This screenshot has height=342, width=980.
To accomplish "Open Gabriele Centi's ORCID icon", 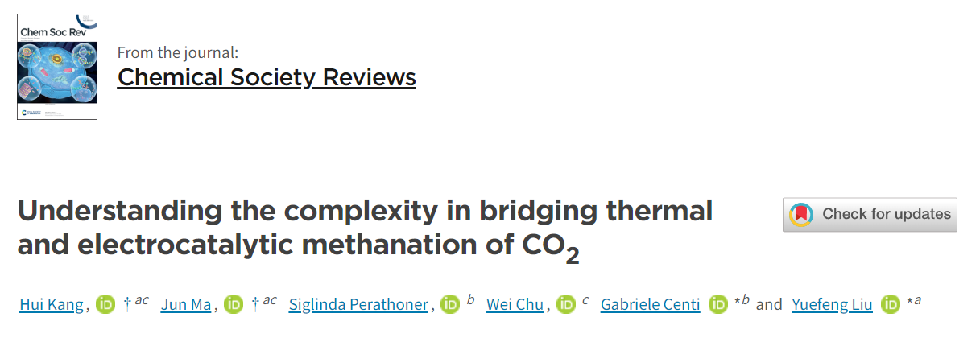I will coord(718,305).
